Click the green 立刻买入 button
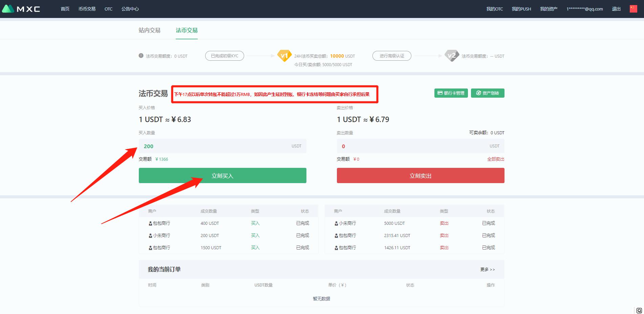Viewport: 644px width, 314px height. tap(222, 176)
